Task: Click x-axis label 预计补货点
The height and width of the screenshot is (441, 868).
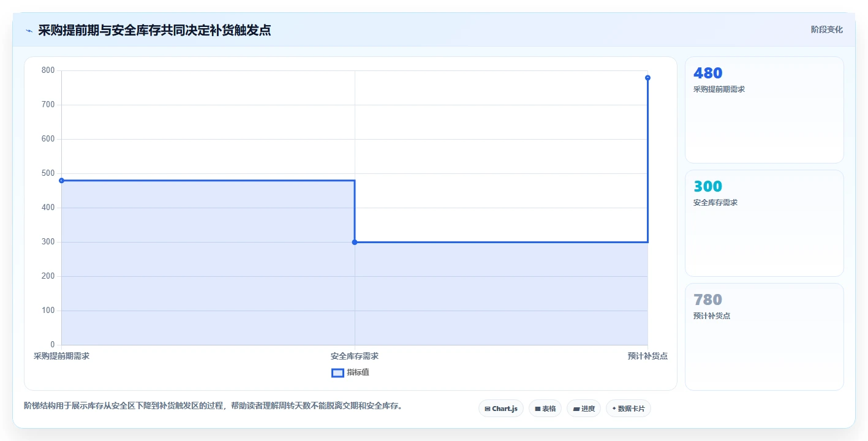Action: tap(647, 356)
